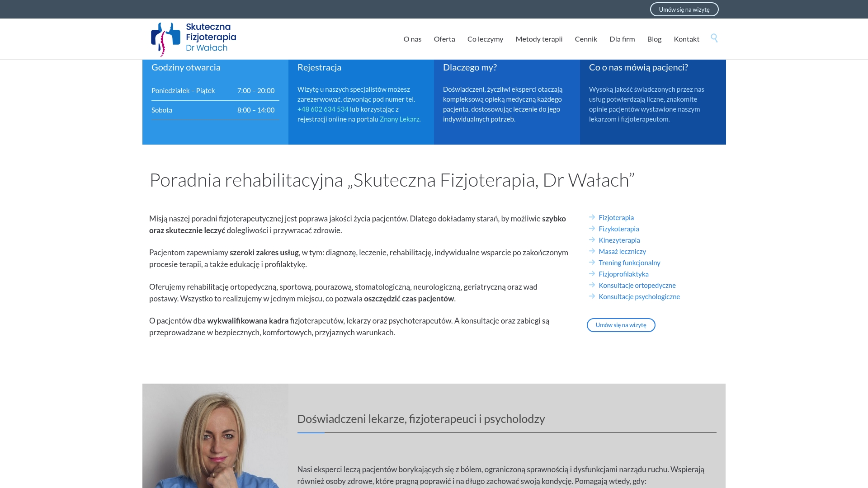Screen dimensions: 868x488
Task: Select Co leczymy in the navigation
Action: coord(486,39)
